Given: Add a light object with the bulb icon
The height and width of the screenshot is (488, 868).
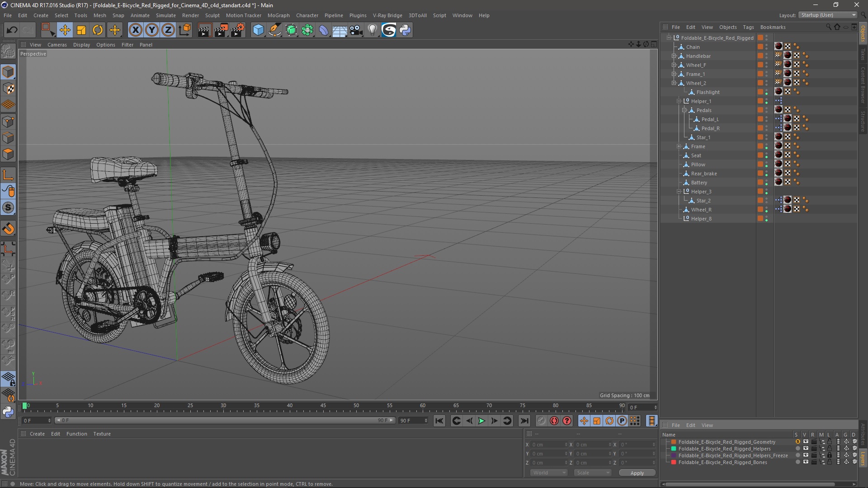Looking at the screenshot, I should coord(372,30).
